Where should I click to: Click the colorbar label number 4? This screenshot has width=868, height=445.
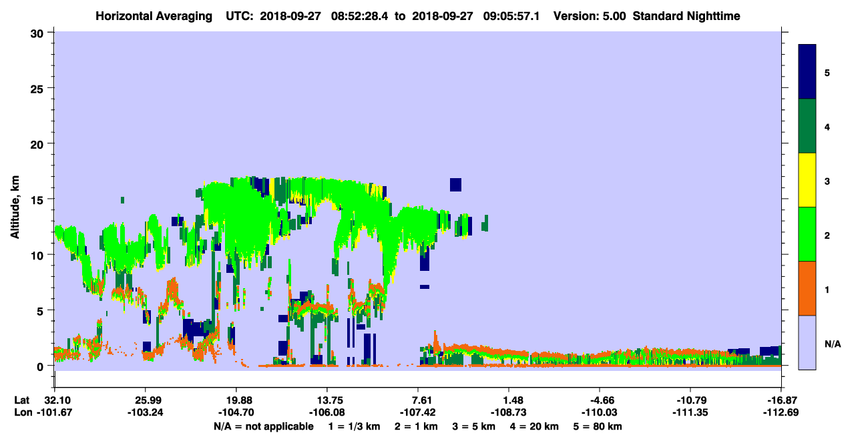[x=827, y=126]
